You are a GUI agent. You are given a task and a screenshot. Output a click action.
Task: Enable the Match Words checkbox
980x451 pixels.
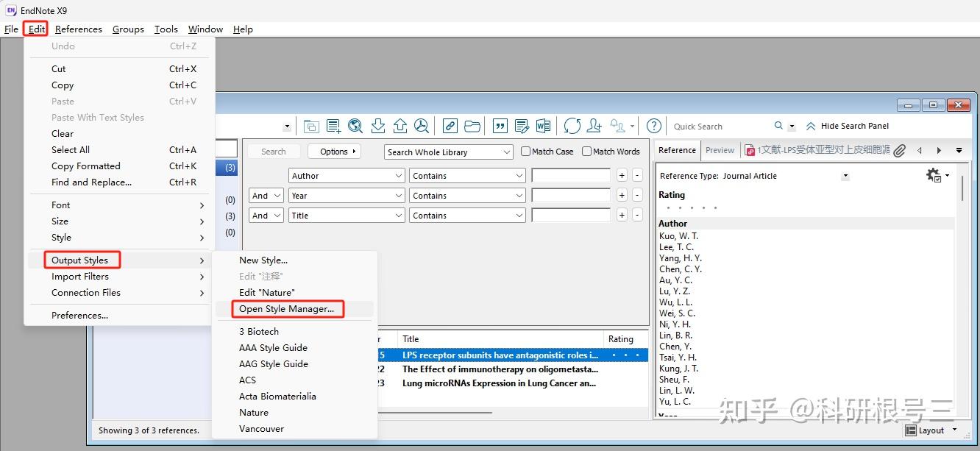click(x=587, y=152)
